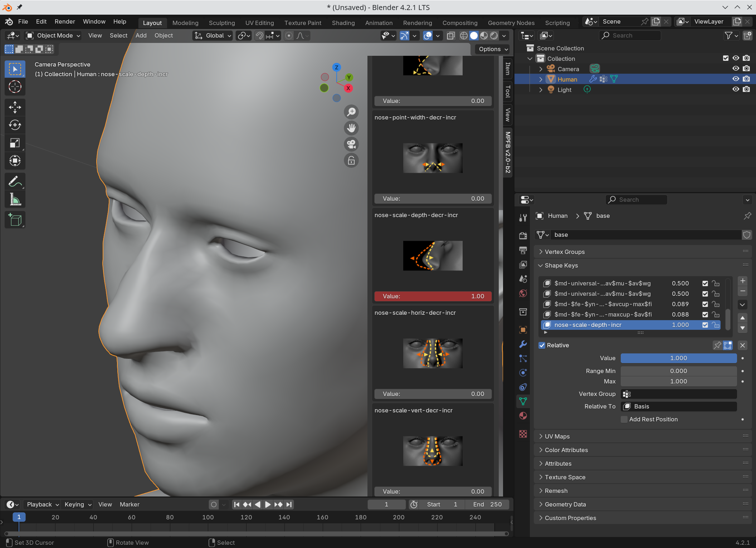The height and width of the screenshot is (548, 756).
Task: Switch to the Sculpting workspace tab
Action: point(221,23)
